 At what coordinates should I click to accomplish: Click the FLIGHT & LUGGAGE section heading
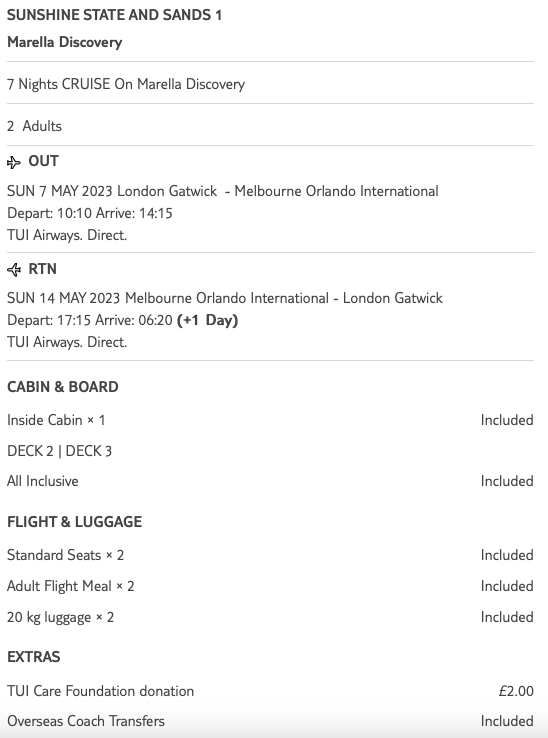pos(74,522)
